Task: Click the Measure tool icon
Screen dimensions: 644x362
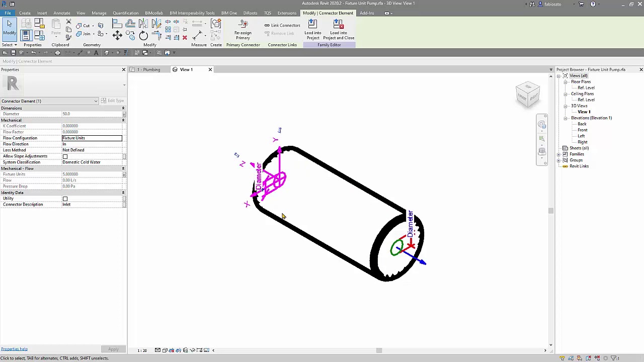Action: tap(197, 35)
